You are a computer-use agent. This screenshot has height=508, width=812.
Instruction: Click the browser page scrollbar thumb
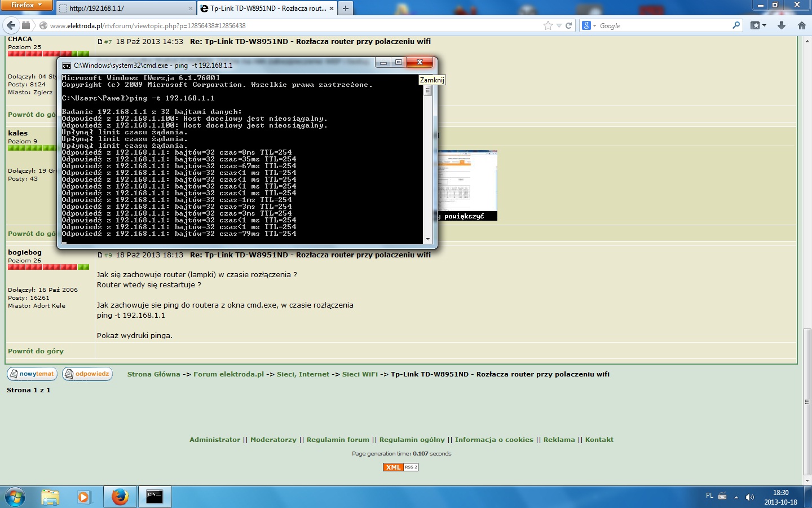click(807, 402)
